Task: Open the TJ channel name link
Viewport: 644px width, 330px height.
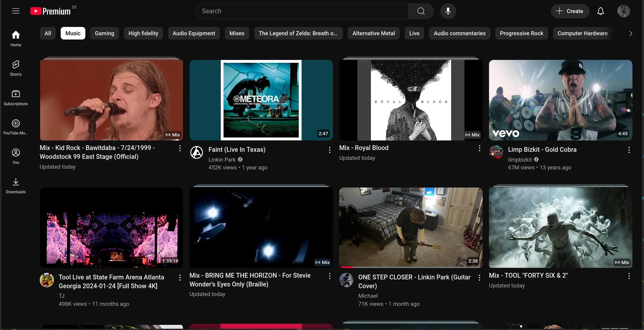Action: [x=62, y=296]
